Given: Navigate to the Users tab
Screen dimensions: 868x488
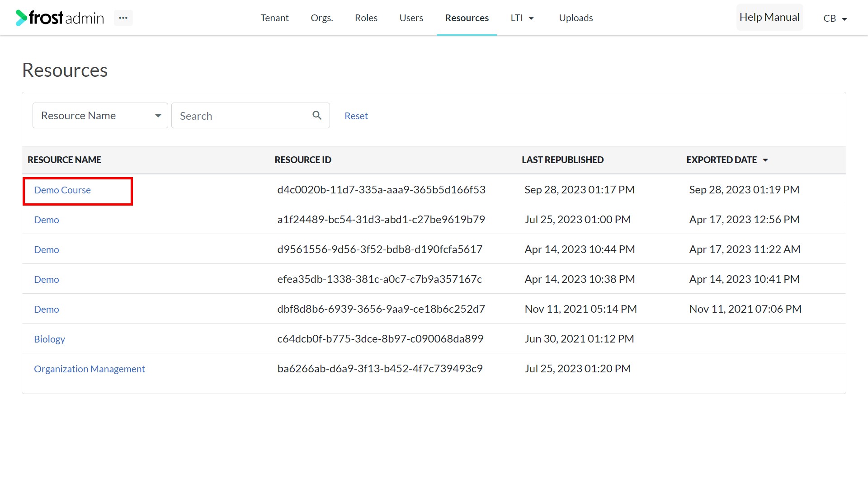Looking at the screenshot, I should [411, 18].
